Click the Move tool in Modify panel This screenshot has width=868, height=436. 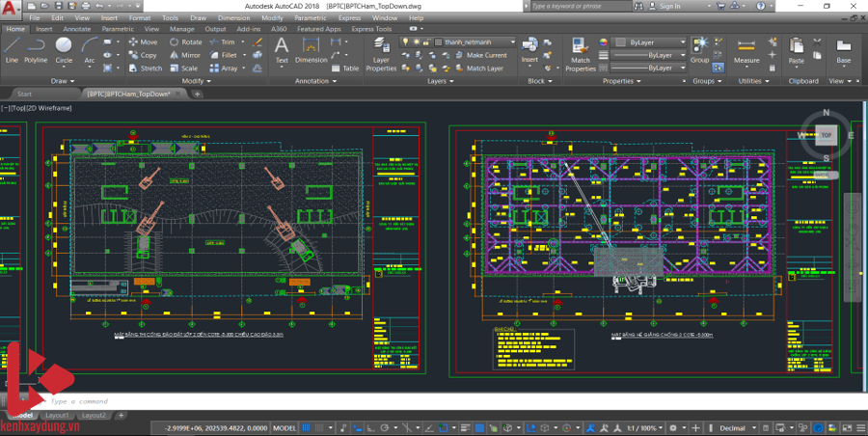pyautogui.click(x=143, y=42)
